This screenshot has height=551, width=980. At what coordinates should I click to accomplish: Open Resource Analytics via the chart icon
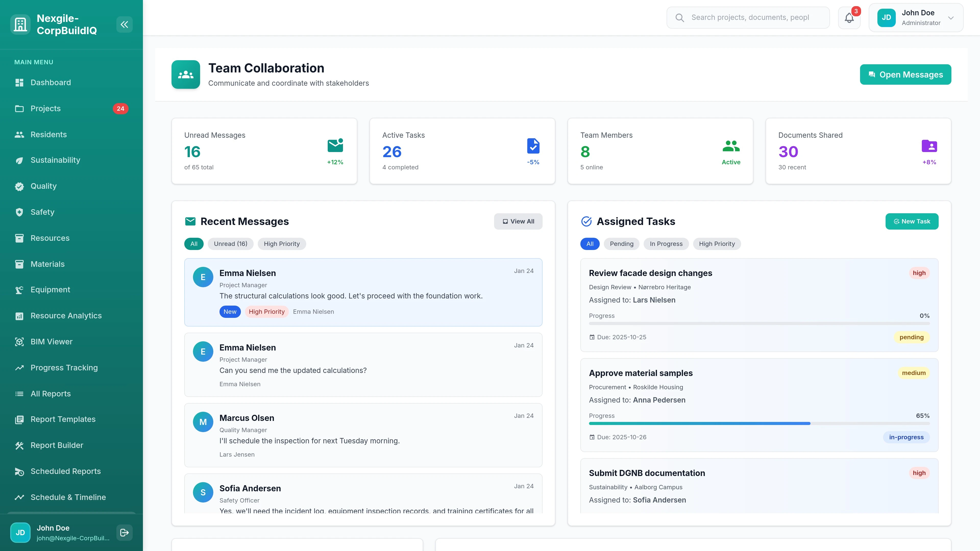[19, 316]
